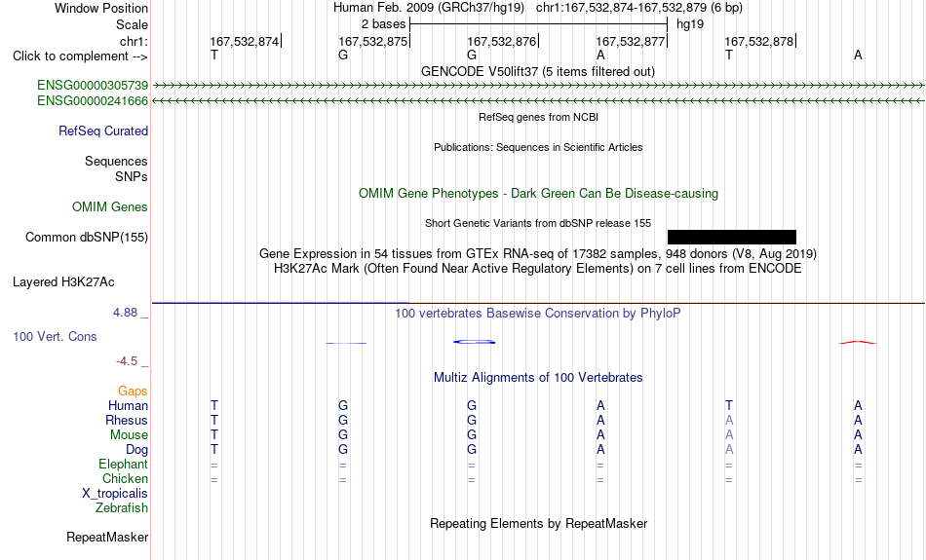The width and height of the screenshot is (926, 560).
Task: Click the 100 Vert. Cons track label
Action: [55, 336]
